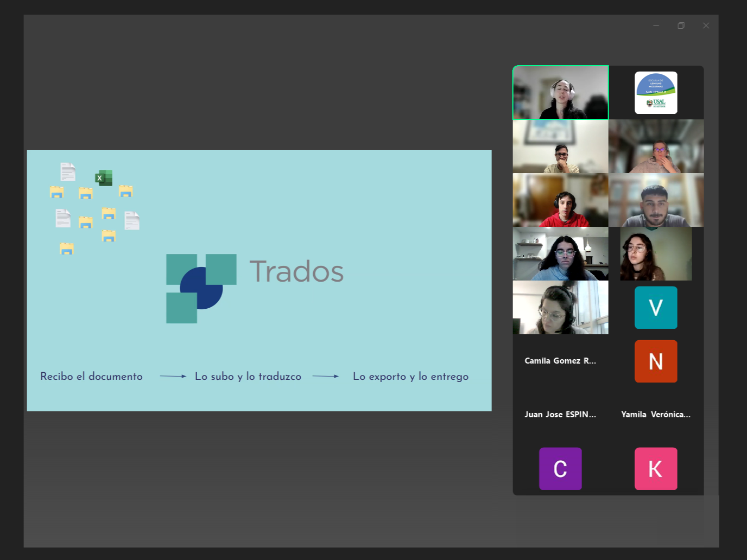
Task: Click the Excel file icon on slide
Action: 104,178
